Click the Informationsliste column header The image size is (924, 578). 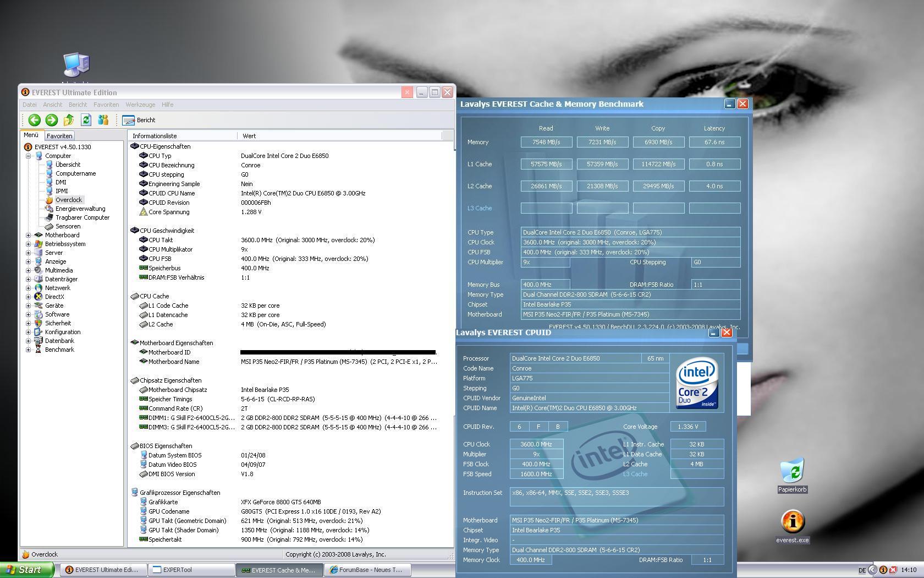tap(183, 135)
